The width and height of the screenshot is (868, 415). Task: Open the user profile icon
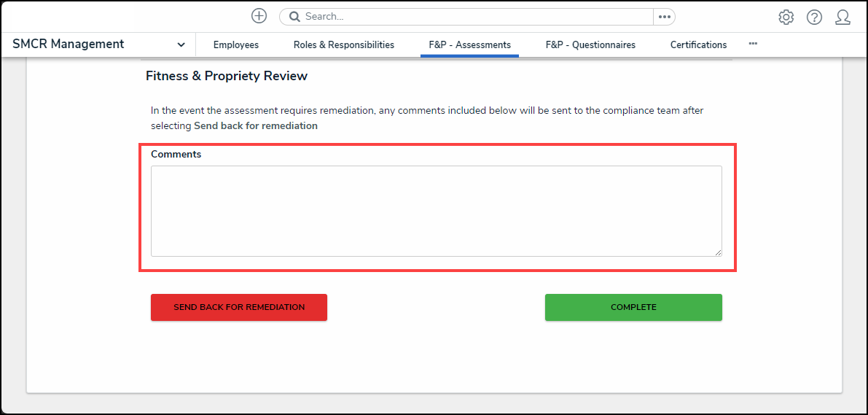point(842,18)
